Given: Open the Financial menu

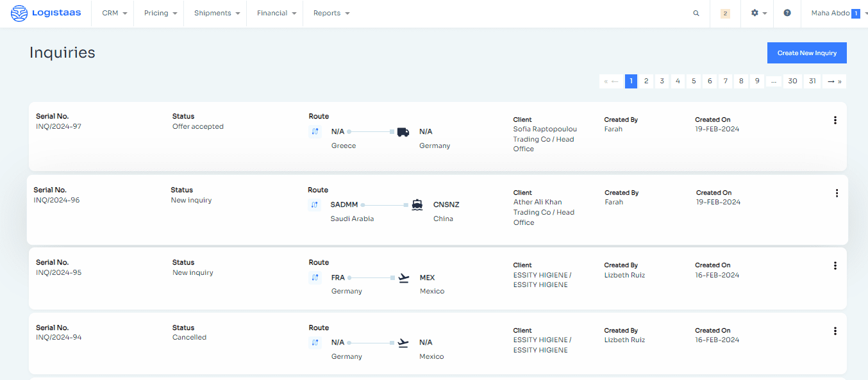Looking at the screenshot, I should (276, 13).
